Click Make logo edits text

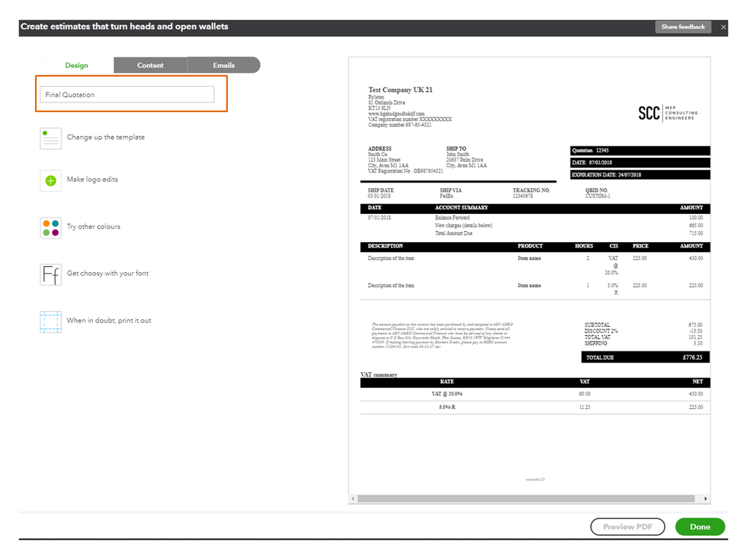(93, 179)
